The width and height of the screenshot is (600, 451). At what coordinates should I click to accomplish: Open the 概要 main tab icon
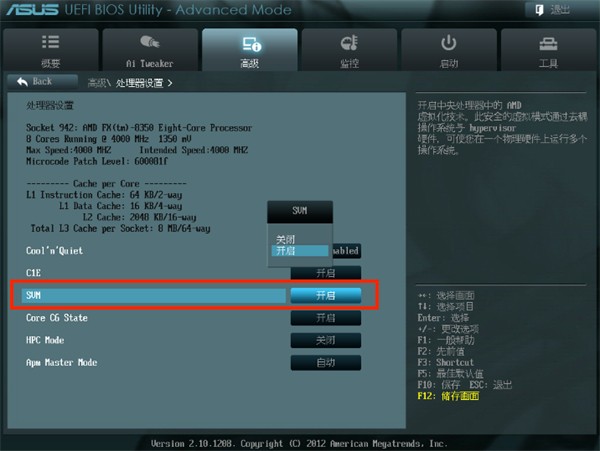click(50, 42)
